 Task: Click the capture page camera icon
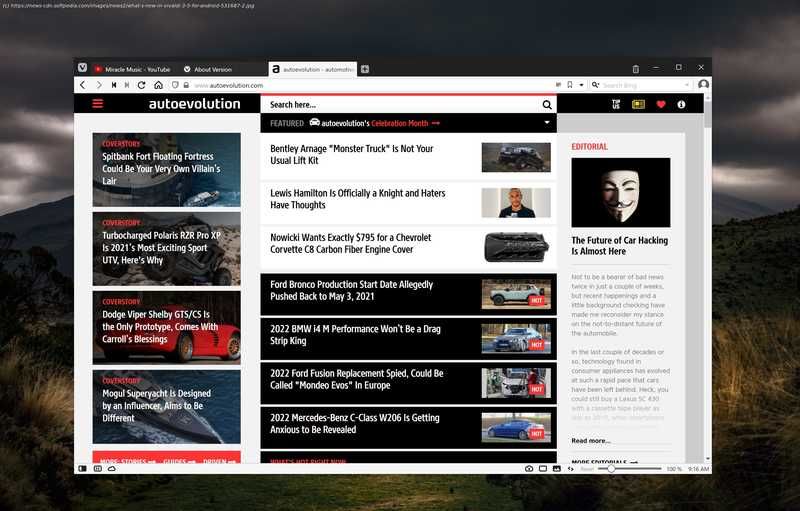[x=529, y=468]
